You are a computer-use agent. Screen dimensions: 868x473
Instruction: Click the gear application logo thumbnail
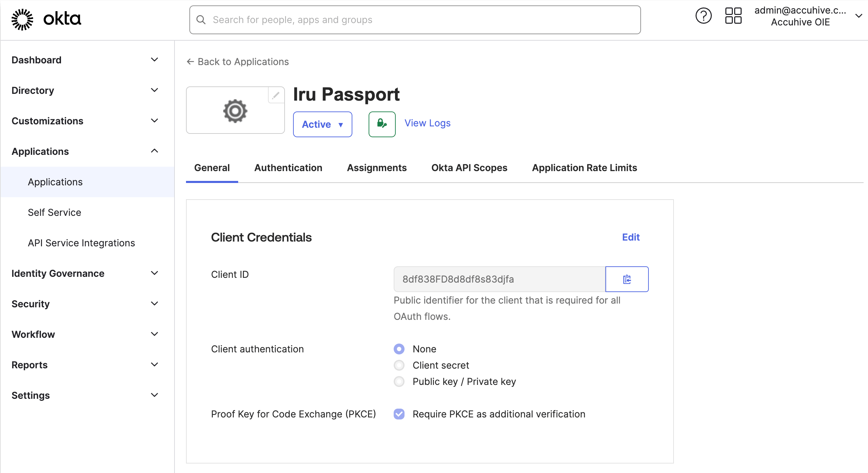click(x=235, y=110)
